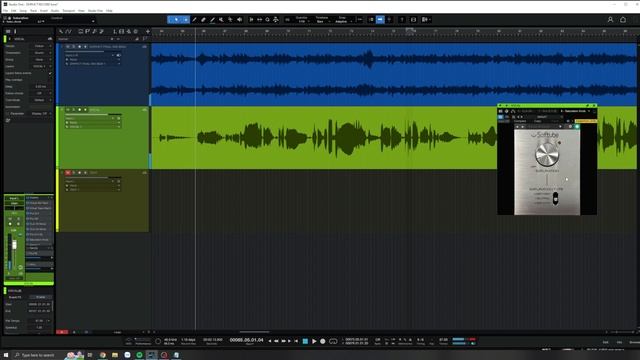Click the Loop icon in the transport

pyautogui.click(x=333, y=341)
